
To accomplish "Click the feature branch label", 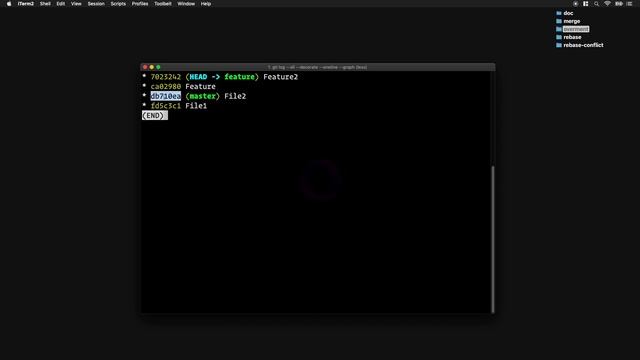I will [240, 77].
